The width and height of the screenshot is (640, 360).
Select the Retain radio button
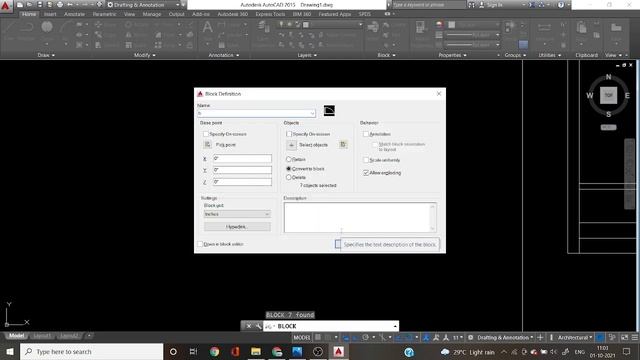[289, 159]
